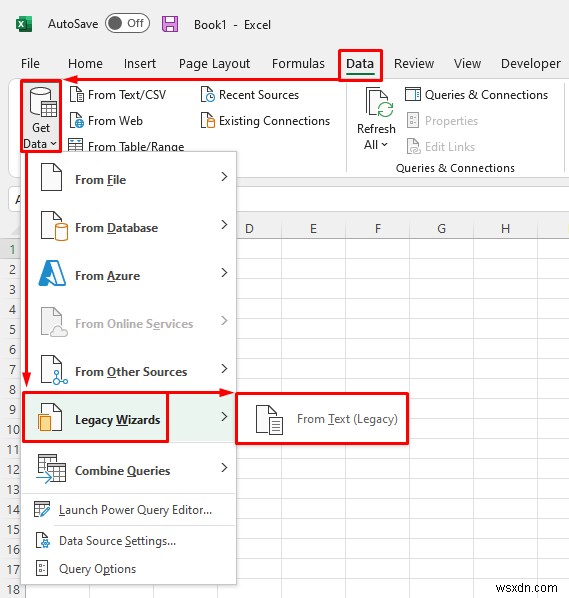Screen dimensions: 569x598
Task: Toggle the AutoSave switch
Action: pyautogui.click(x=127, y=23)
